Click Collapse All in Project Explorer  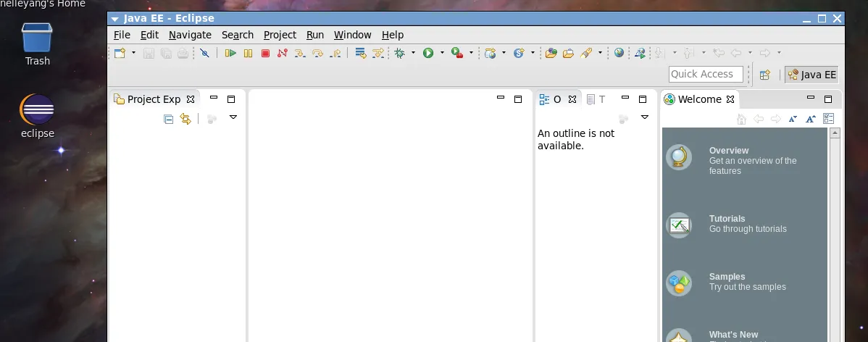tap(169, 119)
